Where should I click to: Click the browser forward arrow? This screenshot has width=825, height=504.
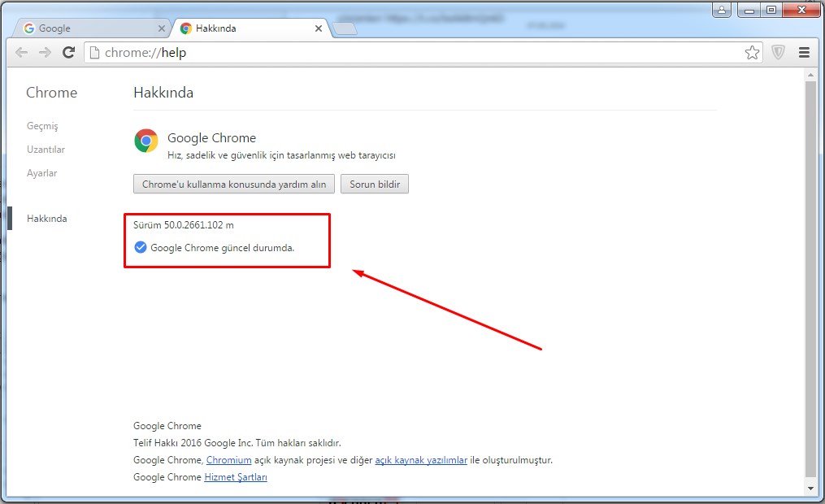point(45,52)
